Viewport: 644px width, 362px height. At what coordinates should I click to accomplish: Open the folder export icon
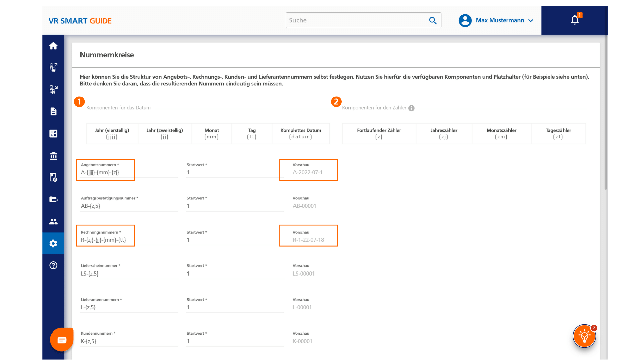click(x=53, y=199)
